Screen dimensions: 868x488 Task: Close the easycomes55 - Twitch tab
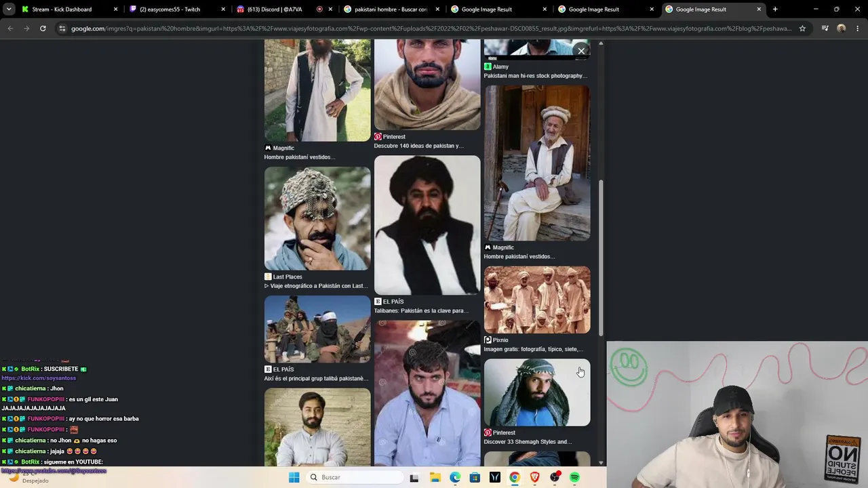click(222, 9)
